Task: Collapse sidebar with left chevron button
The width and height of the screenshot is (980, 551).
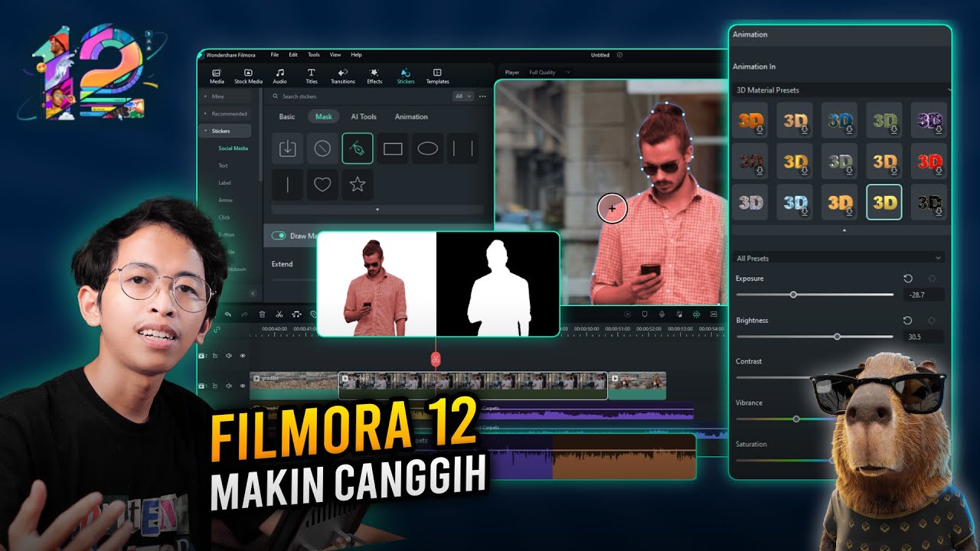Action: click(x=253, y=293)
